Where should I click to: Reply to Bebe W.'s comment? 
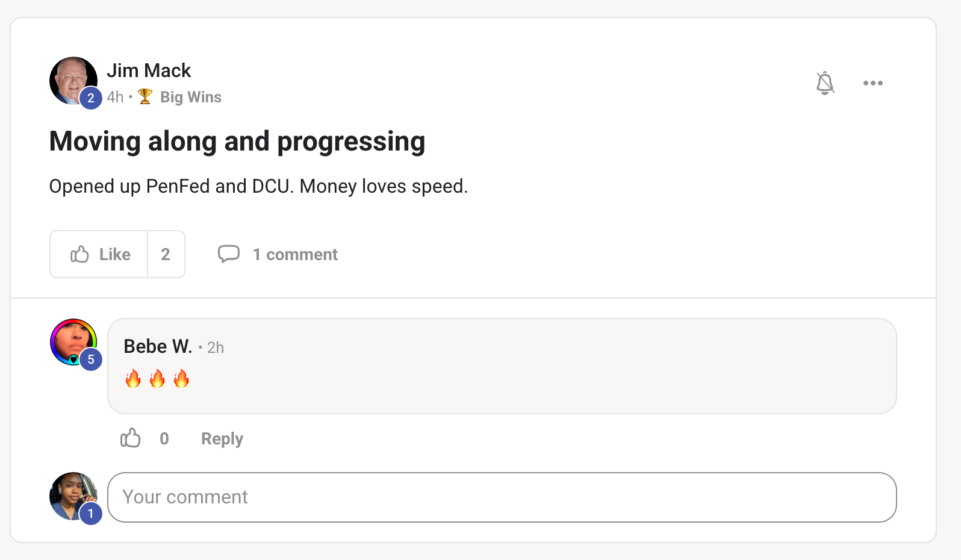(x=222, y=438)
